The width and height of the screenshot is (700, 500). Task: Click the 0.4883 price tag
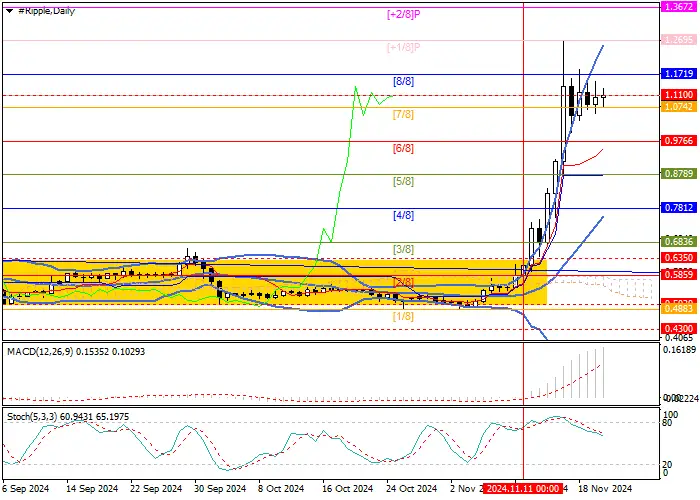pyautogui.click(x=679, y=309)
